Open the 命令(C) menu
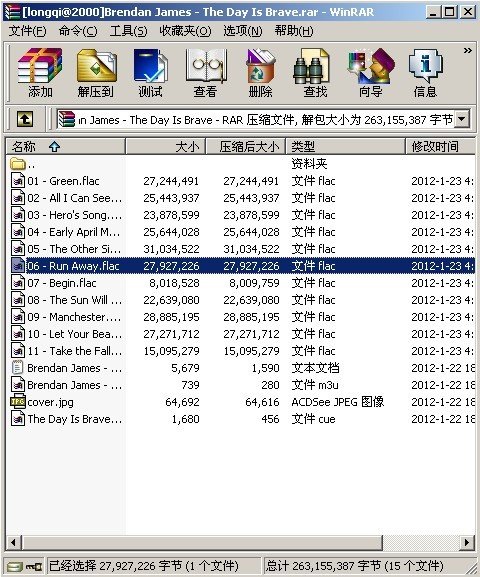 pos(78,31)
